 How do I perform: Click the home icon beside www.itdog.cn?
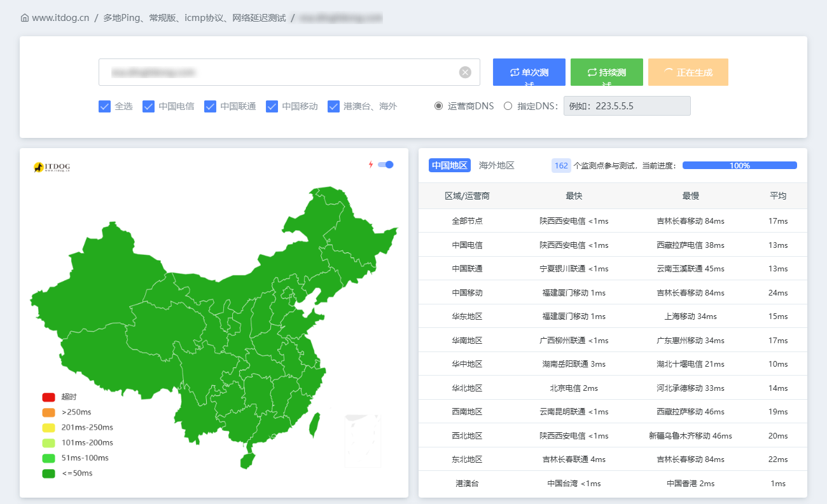pos(25,18)
